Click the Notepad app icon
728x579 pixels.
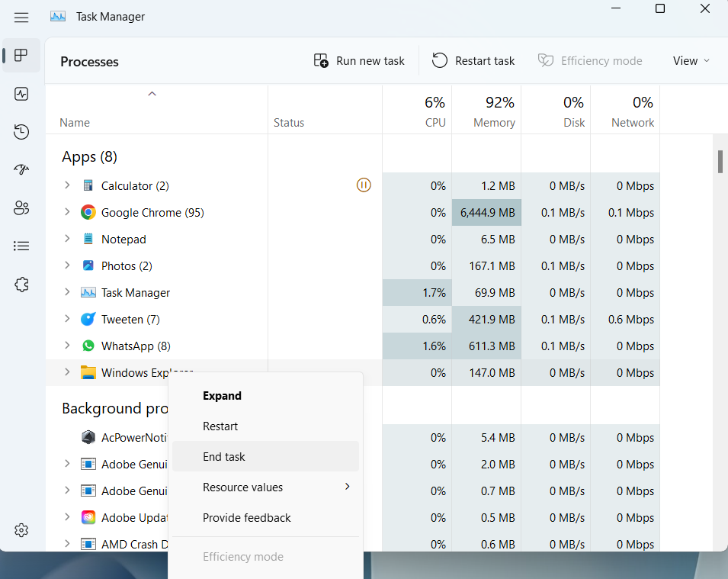[x=88, y=239]
